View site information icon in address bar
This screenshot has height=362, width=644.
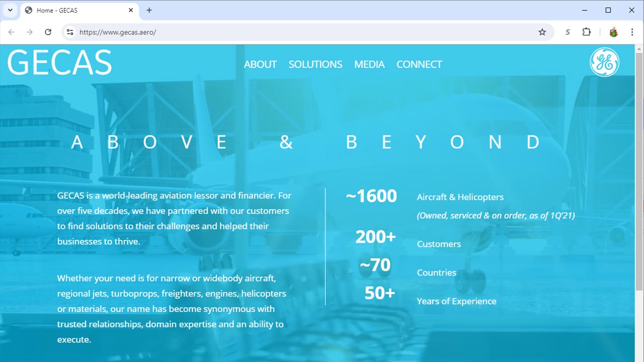[x=70, y=32]
